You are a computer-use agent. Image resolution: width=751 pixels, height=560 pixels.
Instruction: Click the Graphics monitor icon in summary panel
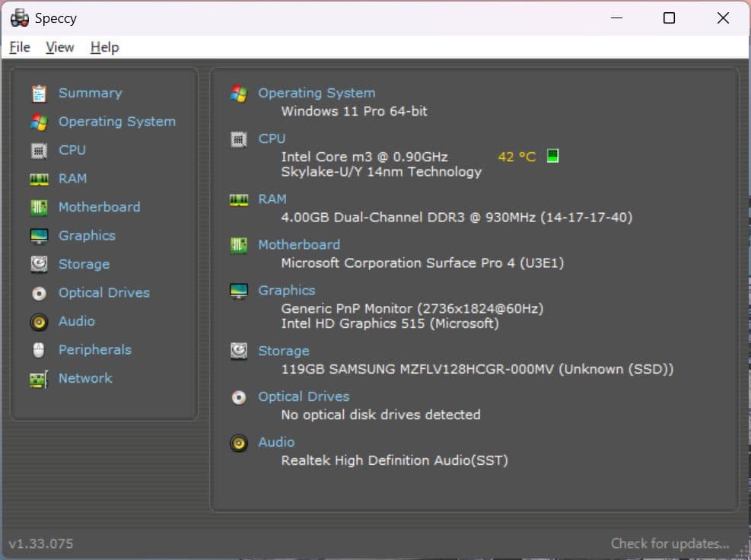click(x=238, y=291)
